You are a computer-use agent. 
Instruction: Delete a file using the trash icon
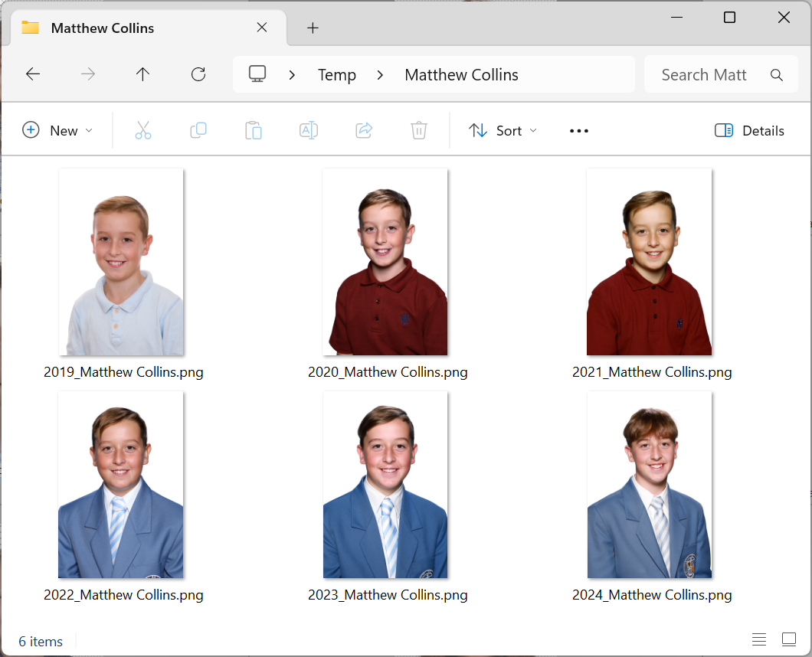(x=418, y=130)
